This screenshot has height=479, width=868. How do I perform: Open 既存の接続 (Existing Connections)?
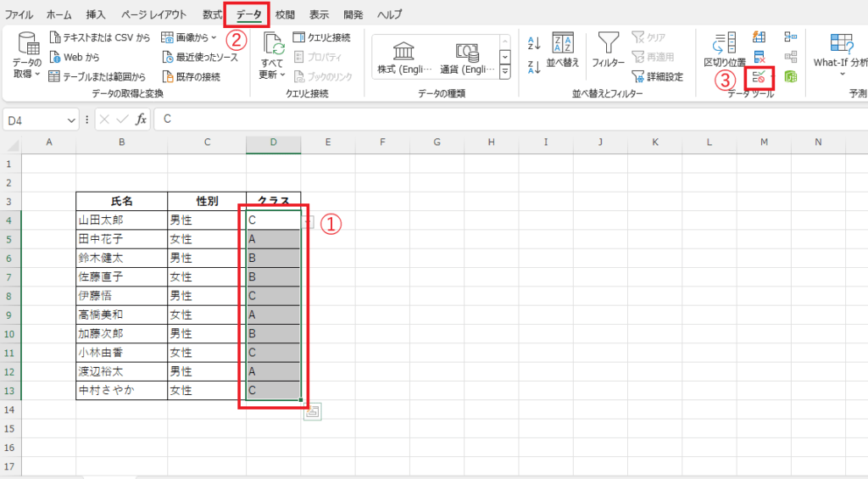click(192, 76)
